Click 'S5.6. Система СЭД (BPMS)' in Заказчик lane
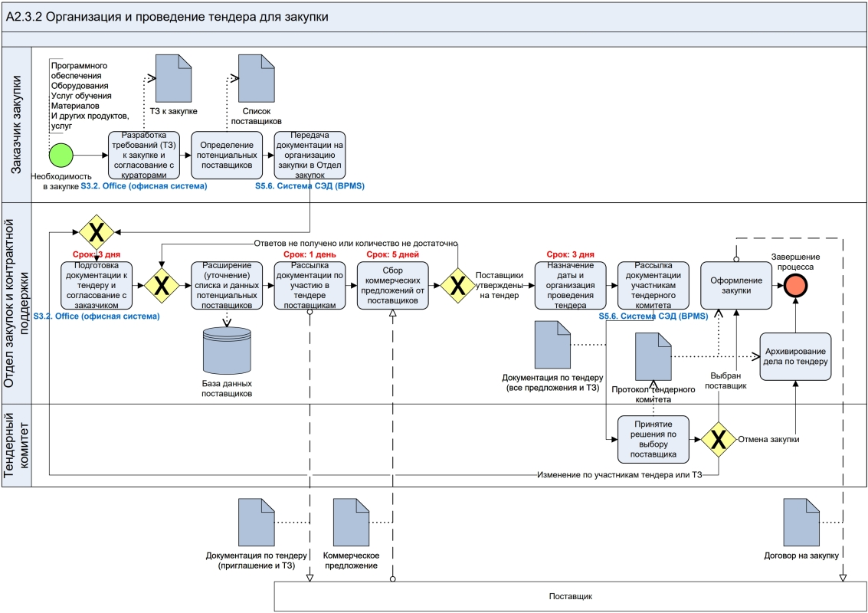Image resolution: width=868 pixels, height=613 pixels. [x=310, y=186]
